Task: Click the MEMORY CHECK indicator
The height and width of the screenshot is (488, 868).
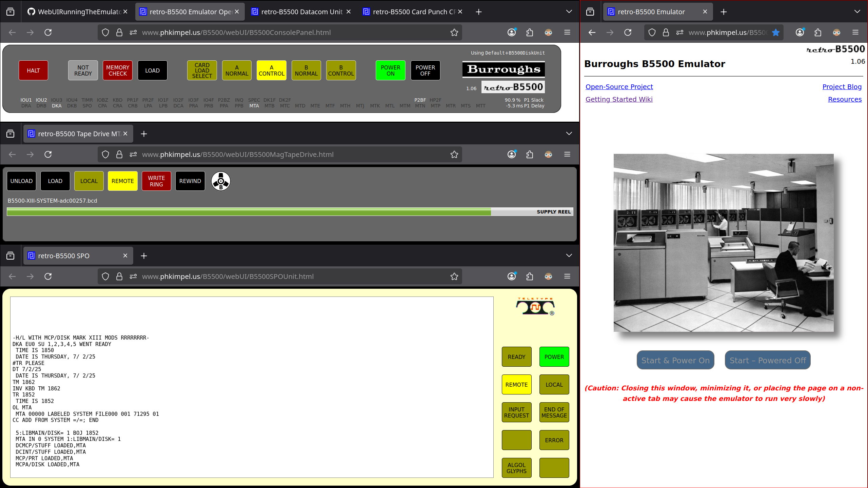Action: [118, 70]
